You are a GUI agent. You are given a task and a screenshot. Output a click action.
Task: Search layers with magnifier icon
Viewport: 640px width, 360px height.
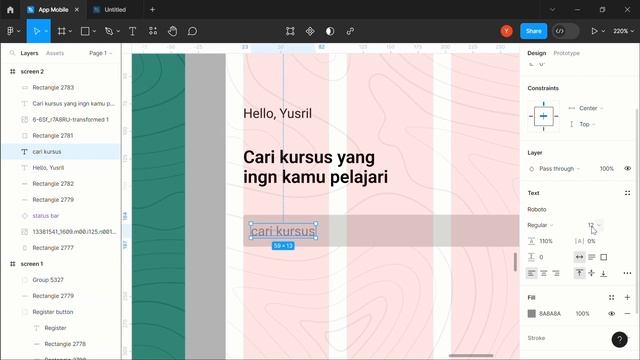(12, 53)
